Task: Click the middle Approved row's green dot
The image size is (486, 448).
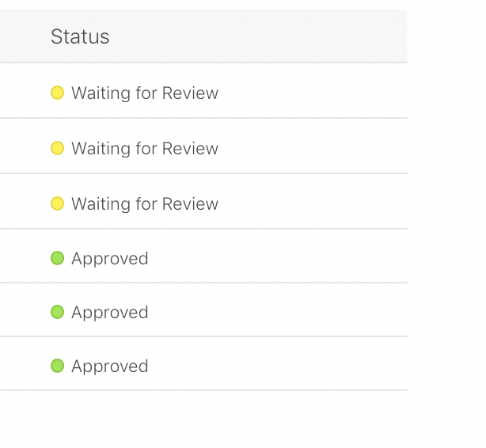Action: click(x=57, y=312)
